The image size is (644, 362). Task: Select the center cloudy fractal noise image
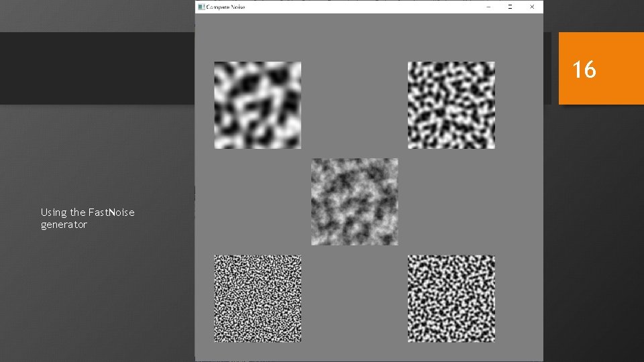(x=354, y=202)
